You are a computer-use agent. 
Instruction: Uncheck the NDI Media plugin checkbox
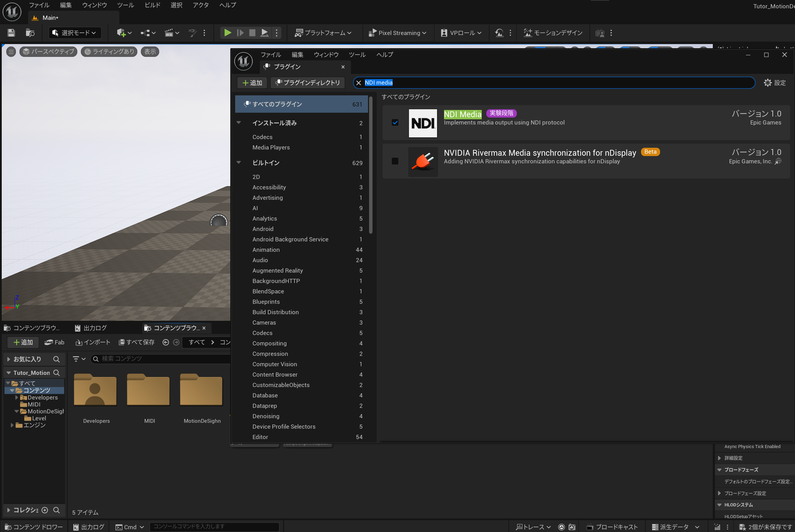point(395,122)
